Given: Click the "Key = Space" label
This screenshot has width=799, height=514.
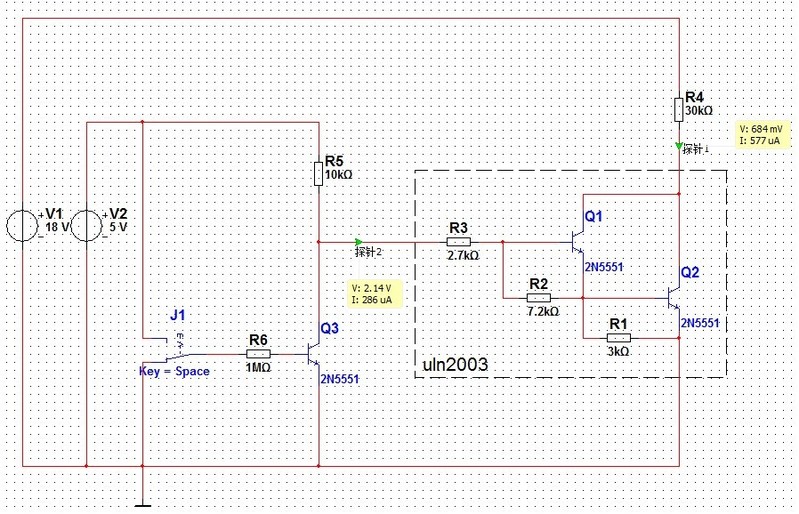Looking at the screenshot, I should point(174,371).
